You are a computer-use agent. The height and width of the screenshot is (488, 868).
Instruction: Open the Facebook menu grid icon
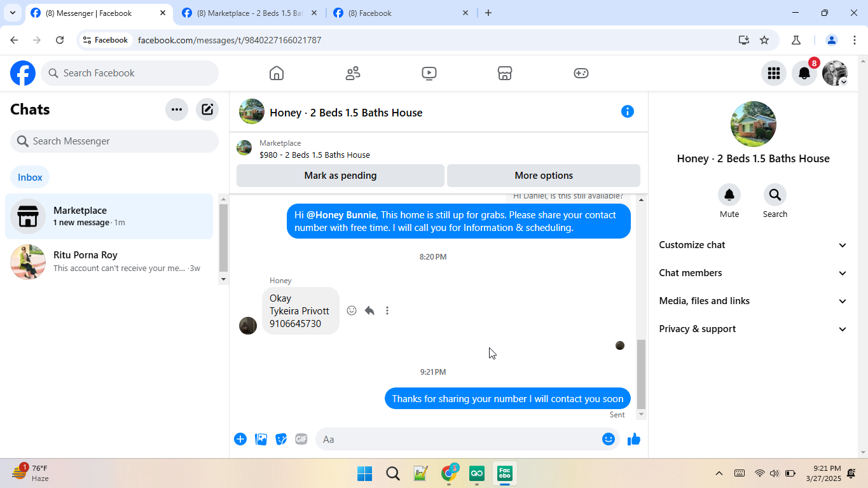point(774,73)
